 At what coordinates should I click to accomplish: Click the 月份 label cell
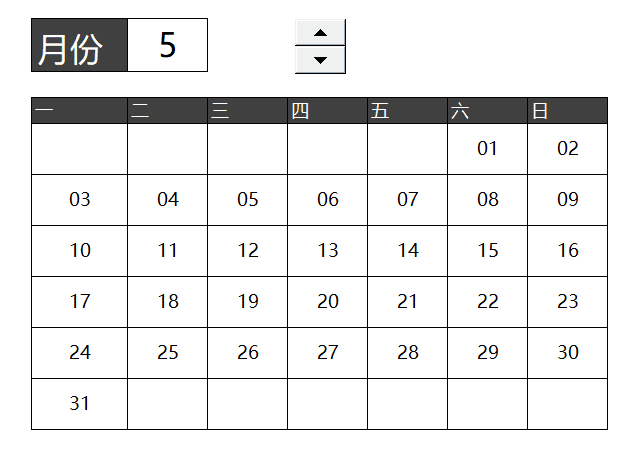coord(80,45)
